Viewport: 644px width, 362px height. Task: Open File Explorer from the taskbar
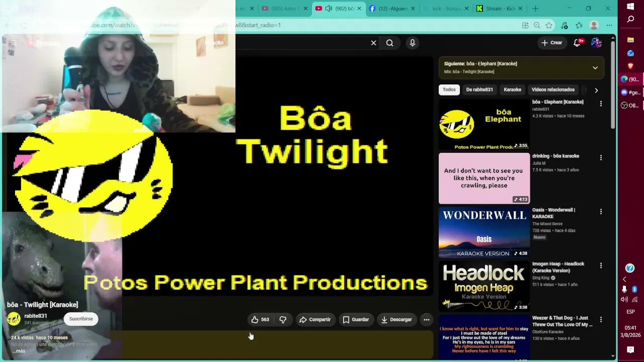(x=631, y=40)
